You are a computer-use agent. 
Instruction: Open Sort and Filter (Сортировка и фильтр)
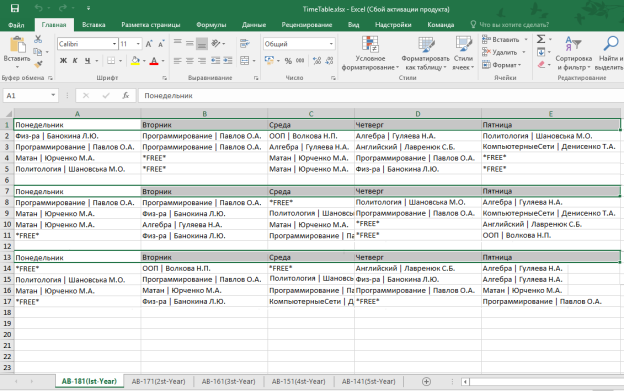point(573,53)
